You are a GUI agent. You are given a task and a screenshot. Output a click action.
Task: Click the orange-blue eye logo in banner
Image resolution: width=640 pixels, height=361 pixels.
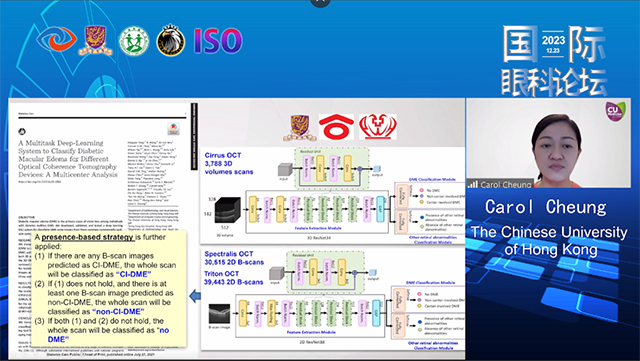56,40
